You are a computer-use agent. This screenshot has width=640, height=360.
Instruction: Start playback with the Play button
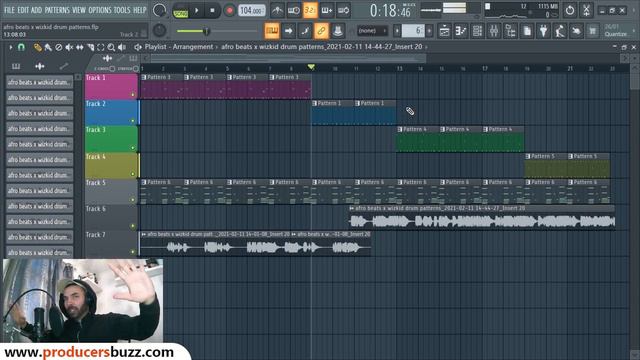(x=197, y=11)
